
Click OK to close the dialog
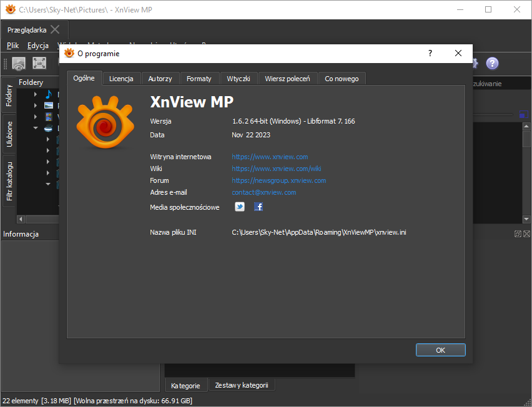pos(440,350)
